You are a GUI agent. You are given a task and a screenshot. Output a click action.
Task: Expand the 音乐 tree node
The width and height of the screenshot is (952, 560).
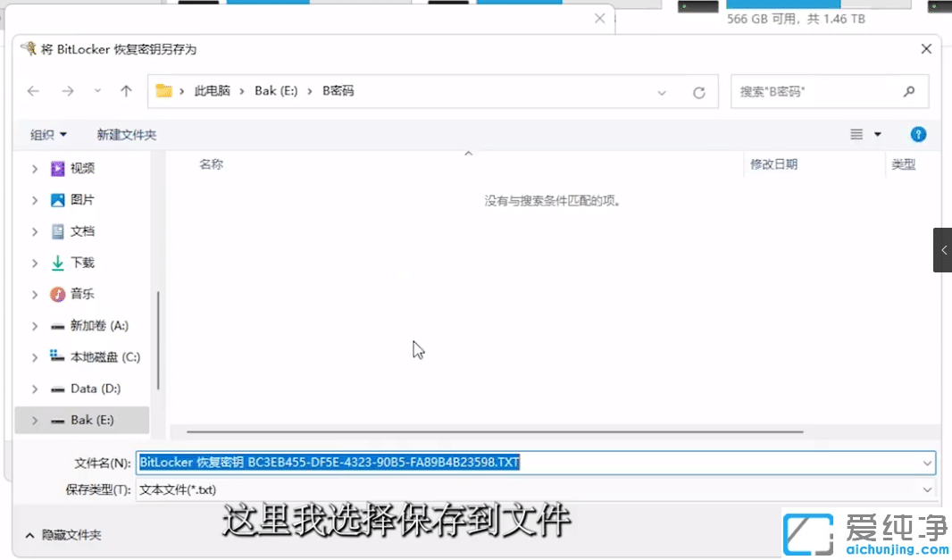pos(35,295)
